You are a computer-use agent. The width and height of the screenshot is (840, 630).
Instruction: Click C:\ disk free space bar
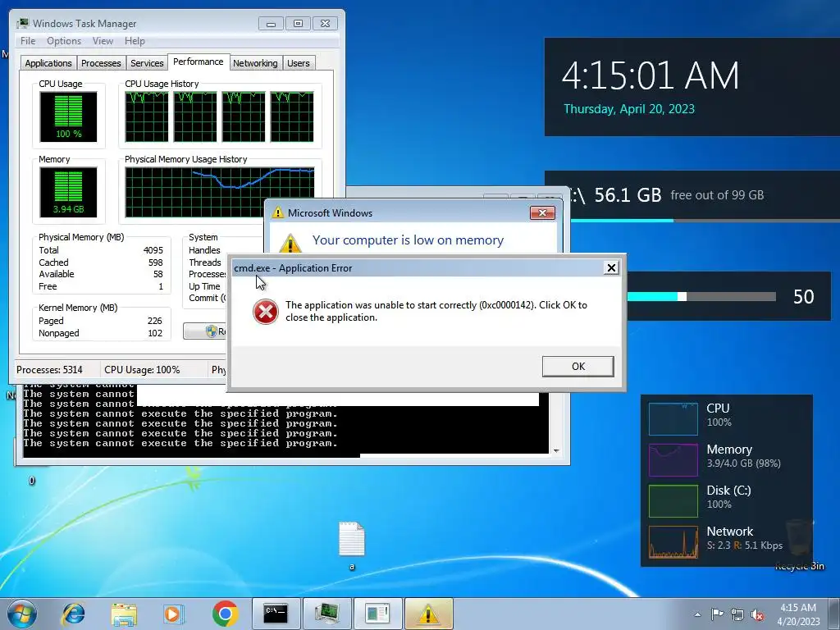[x=705, y=220]
